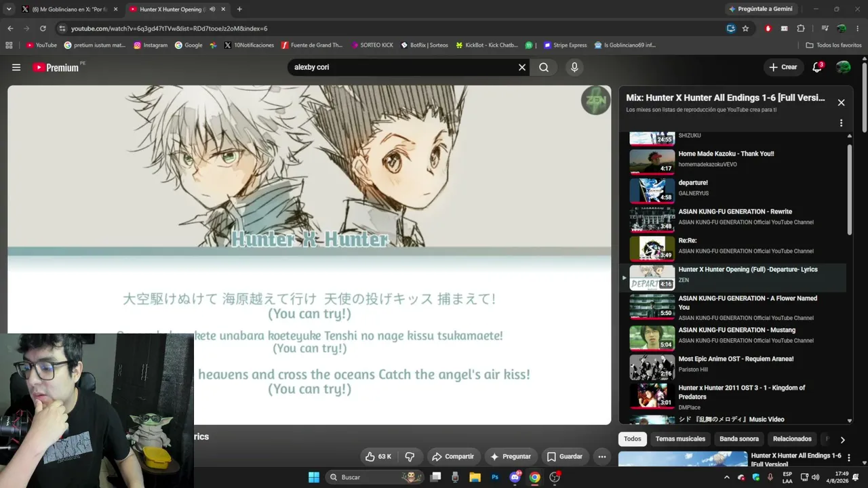Viewport: 868px width, 488px height.
Task: Open Mix playlist three-dot options
Action: [x=841, y=123]
